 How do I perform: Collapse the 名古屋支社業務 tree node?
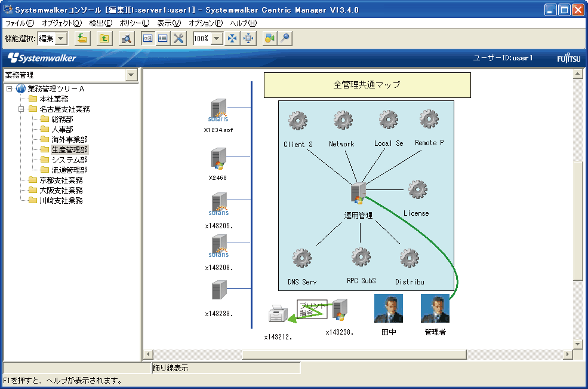click(x=21, y=109)
